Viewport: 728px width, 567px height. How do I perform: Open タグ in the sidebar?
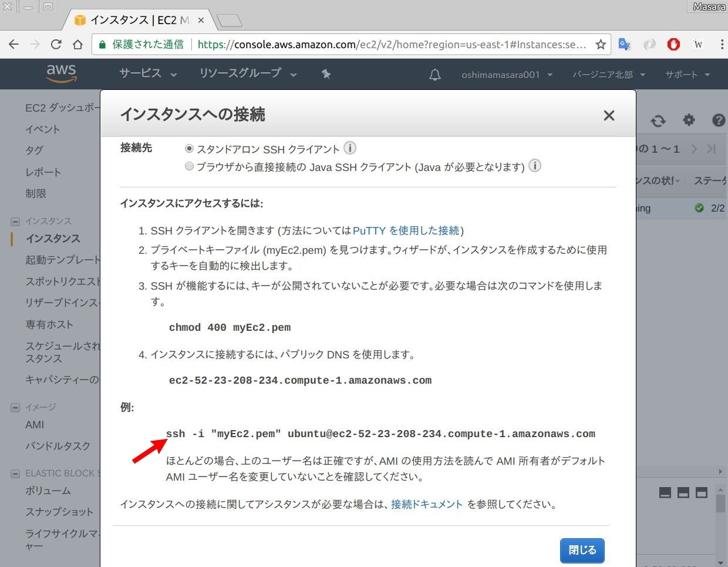35,150
